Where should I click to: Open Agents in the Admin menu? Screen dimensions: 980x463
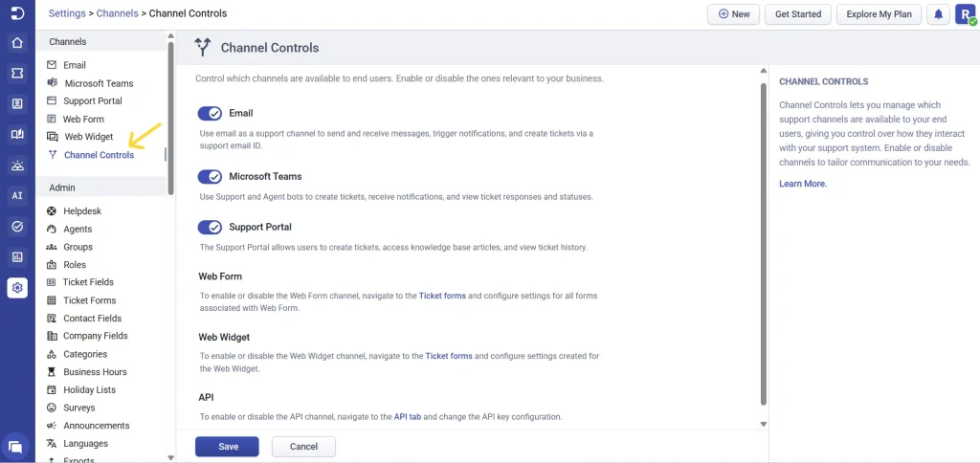click(x=78, y=230)
